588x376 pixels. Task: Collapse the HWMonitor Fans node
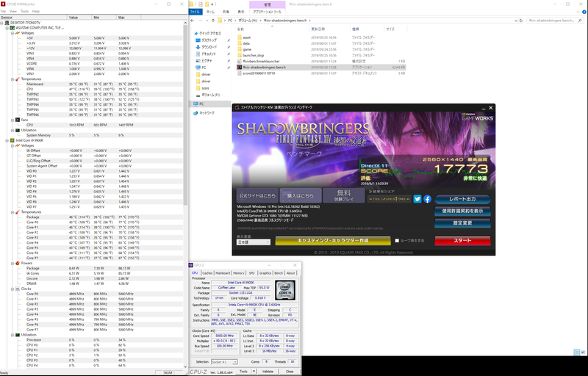pos(12,120)
